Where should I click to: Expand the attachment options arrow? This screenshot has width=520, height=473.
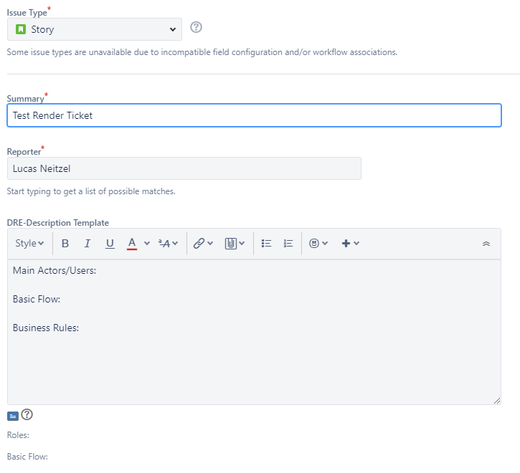point(242,243)
